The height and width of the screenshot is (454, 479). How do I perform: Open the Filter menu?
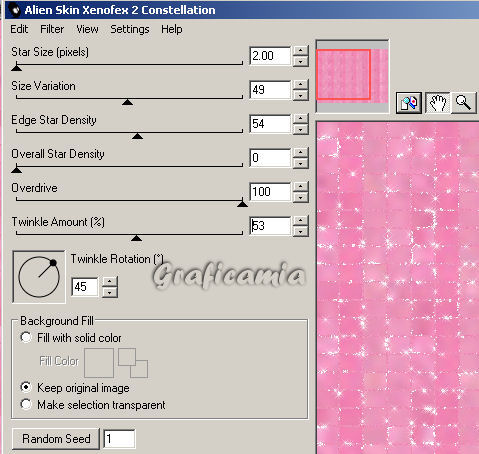tap(52, 29)
